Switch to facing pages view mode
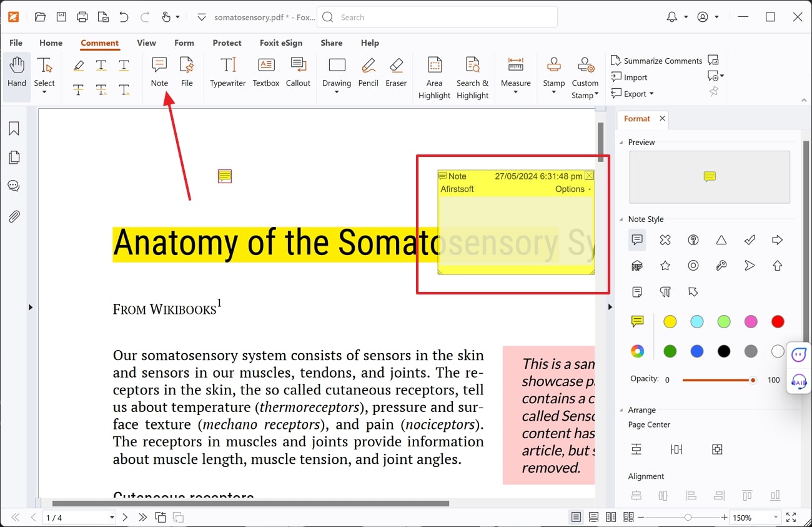Screen dimensions: 812x527 [x=611, y=517]
